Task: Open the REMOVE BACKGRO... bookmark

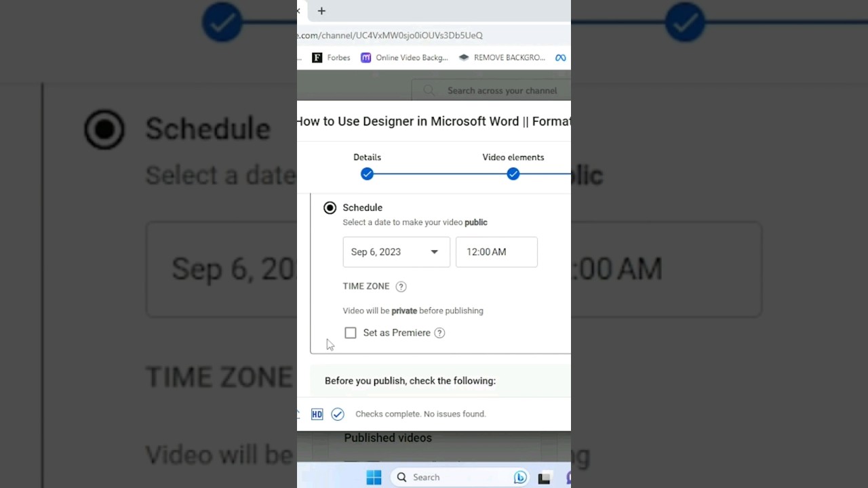Action: click(x=502, y=58)
